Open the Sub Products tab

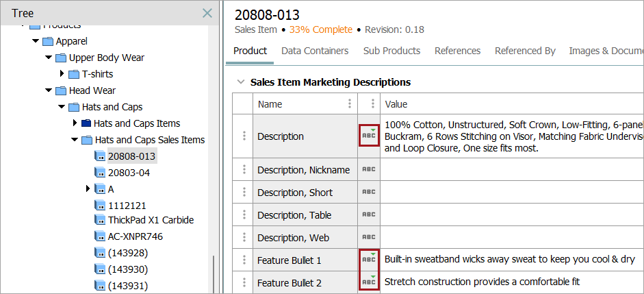point(391,51)
